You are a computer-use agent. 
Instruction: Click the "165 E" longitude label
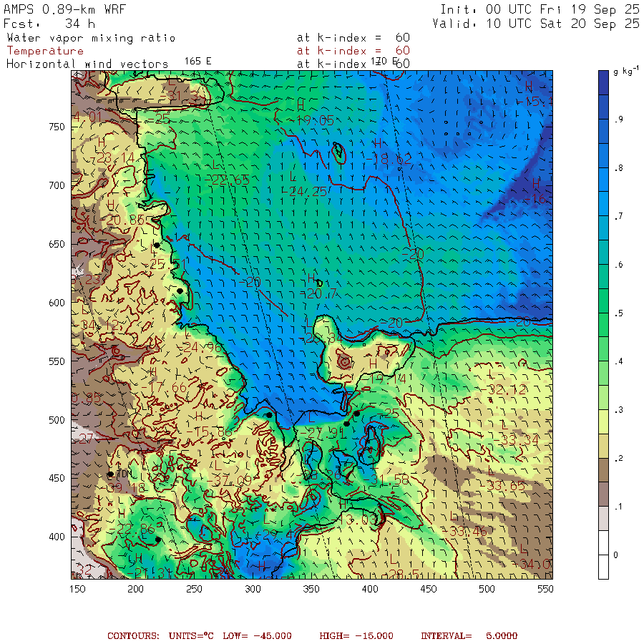coord(197,62)
